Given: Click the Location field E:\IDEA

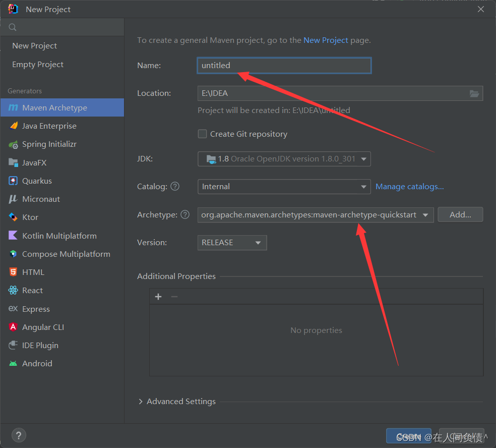Looking at the screenshot, I should (x=340, y=93).
